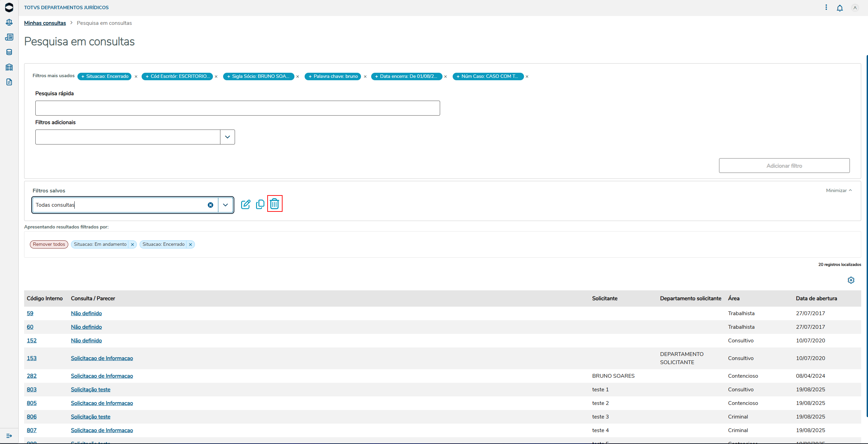Remove the Situacao: Encerrado applied filter chip
Screen dimensions: 868x444
[191, 244]
